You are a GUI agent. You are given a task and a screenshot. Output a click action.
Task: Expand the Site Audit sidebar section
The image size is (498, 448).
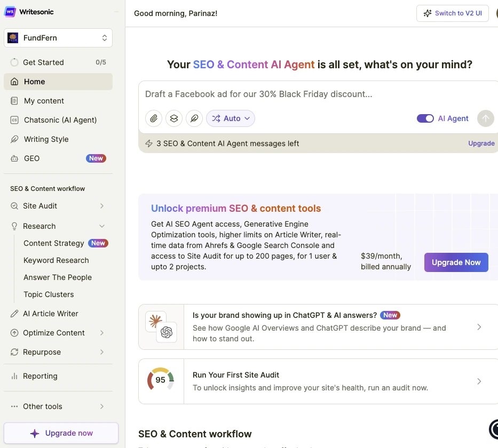[102, 206]
